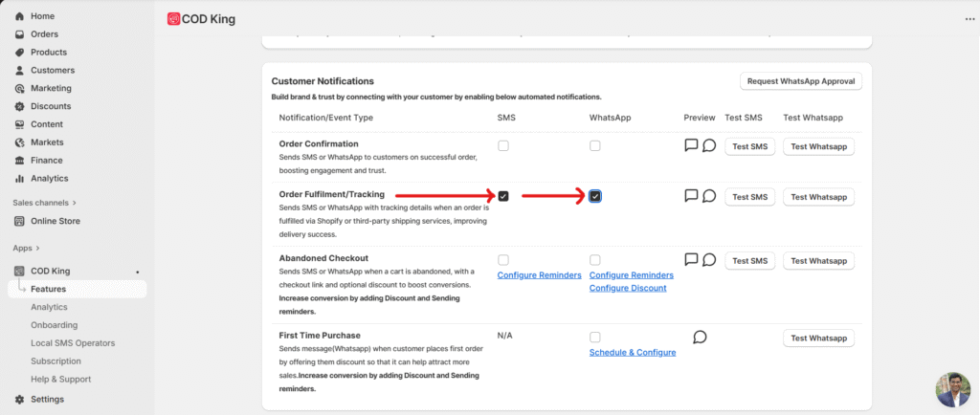The width and height of the screenshot is (980, 415).
Task: Open Schedule & Configure link
Action: 633,352
